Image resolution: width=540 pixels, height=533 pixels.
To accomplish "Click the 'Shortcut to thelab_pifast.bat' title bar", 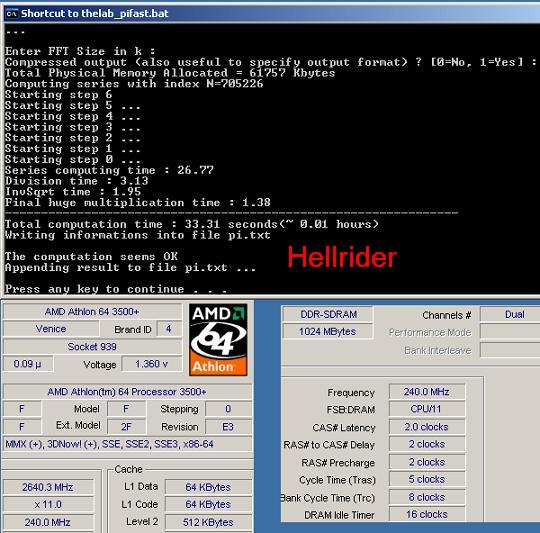I will 271,14.
